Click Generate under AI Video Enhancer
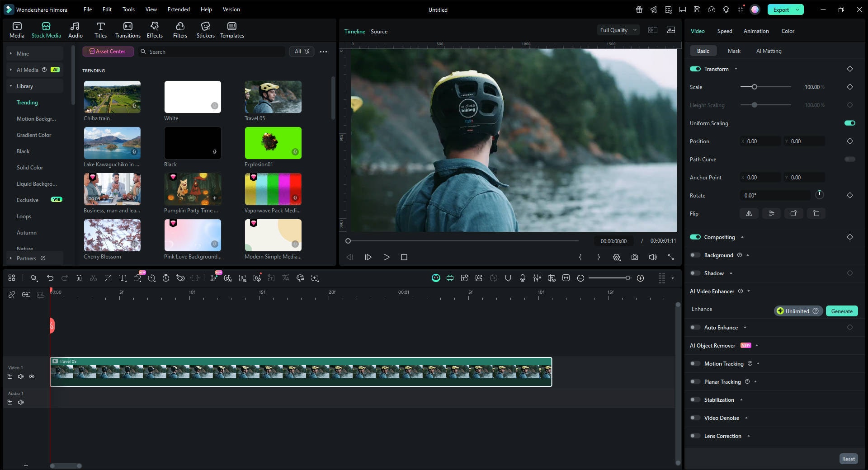Viewport: 868px width, 470px height. click(841, 311)
